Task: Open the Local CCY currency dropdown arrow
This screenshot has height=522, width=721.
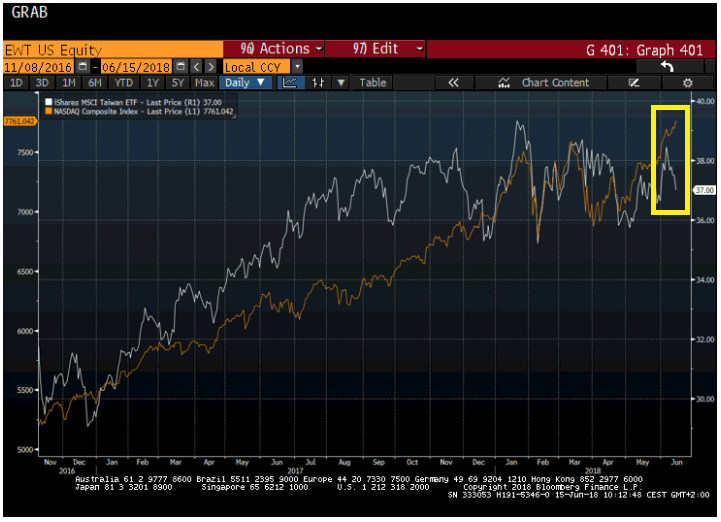Action: [x=298, y=67]
